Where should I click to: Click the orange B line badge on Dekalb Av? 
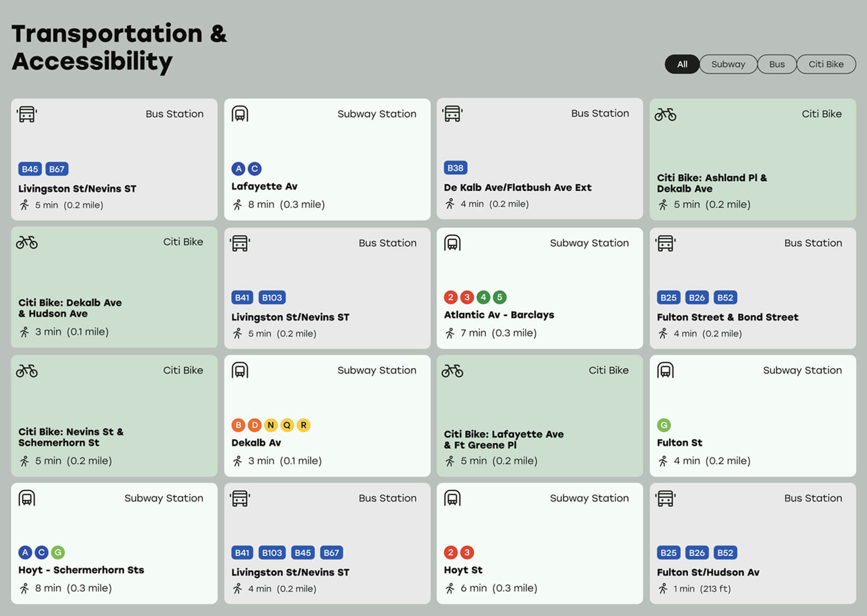point(238,425)
